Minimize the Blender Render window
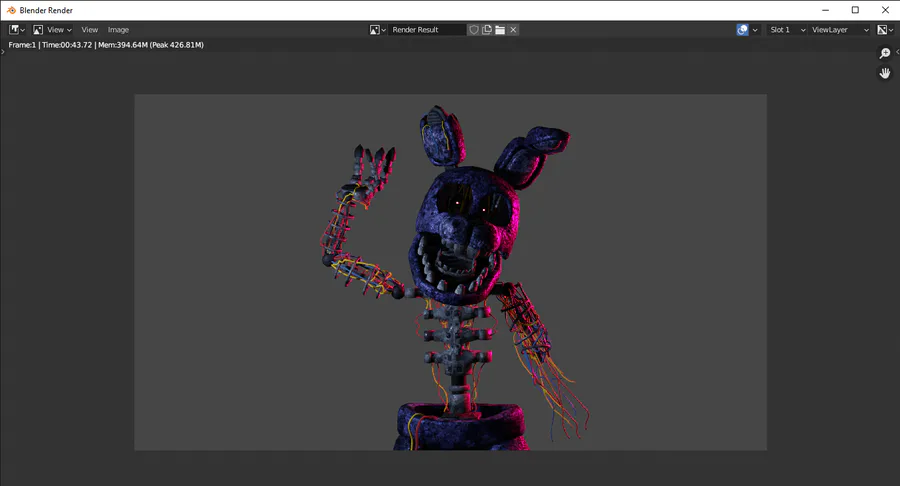Image resolution: width=900 pixels, height=486 pixels. coord(825,10)
